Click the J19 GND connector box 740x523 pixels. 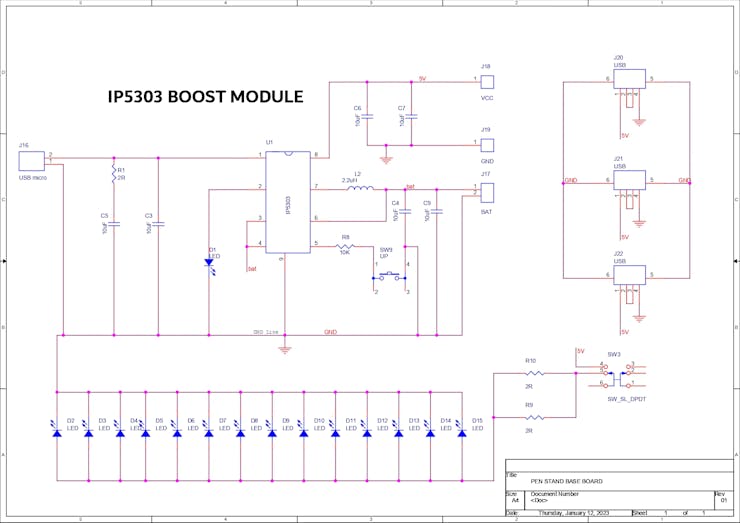(487, 145)
